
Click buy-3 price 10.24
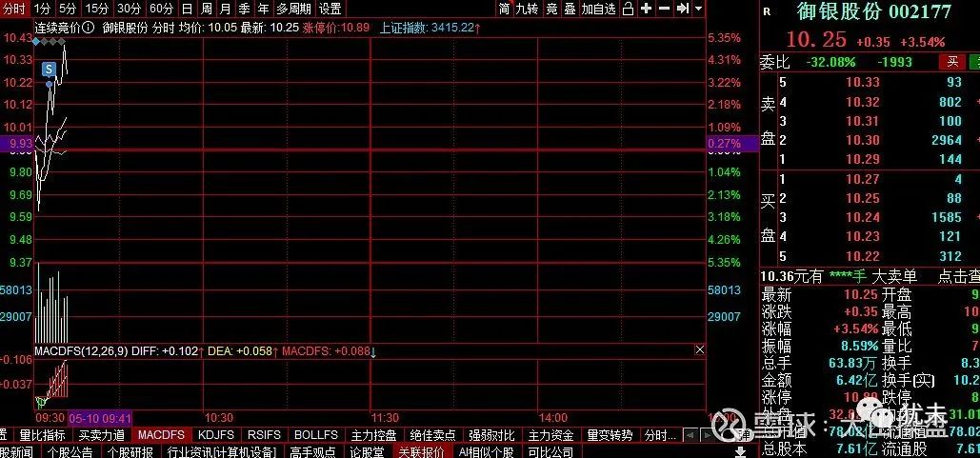pos(863,217)
